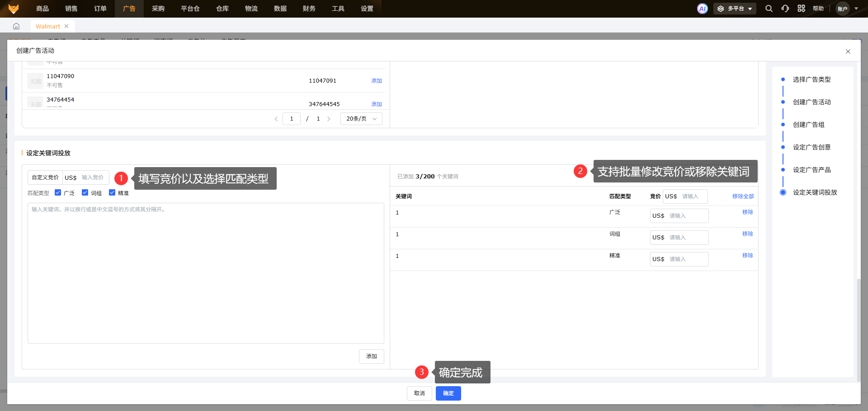Click 移除全部 to remove all keywords
The width and height of the screenshot is (868, 411).
(x=743, y=196)
